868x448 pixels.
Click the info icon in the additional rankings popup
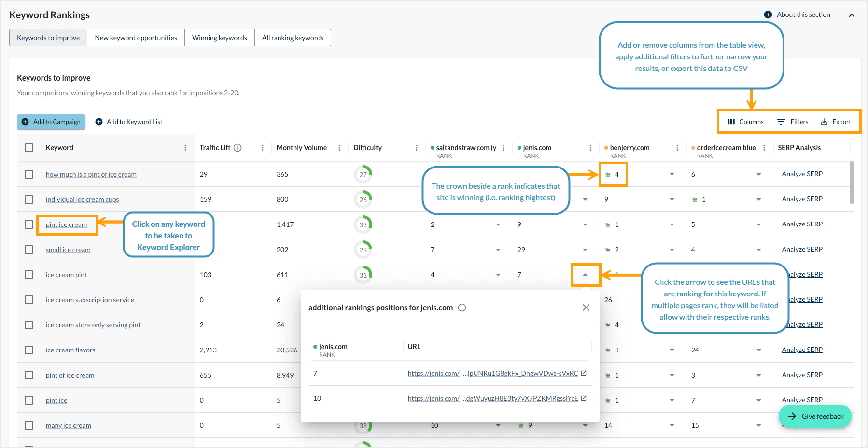coord(462,308)
